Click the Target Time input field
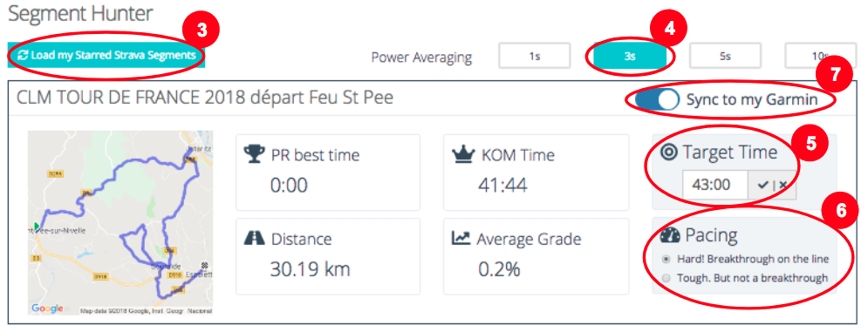The height and width of the screenshot is (332, 868). pos(715,185)
